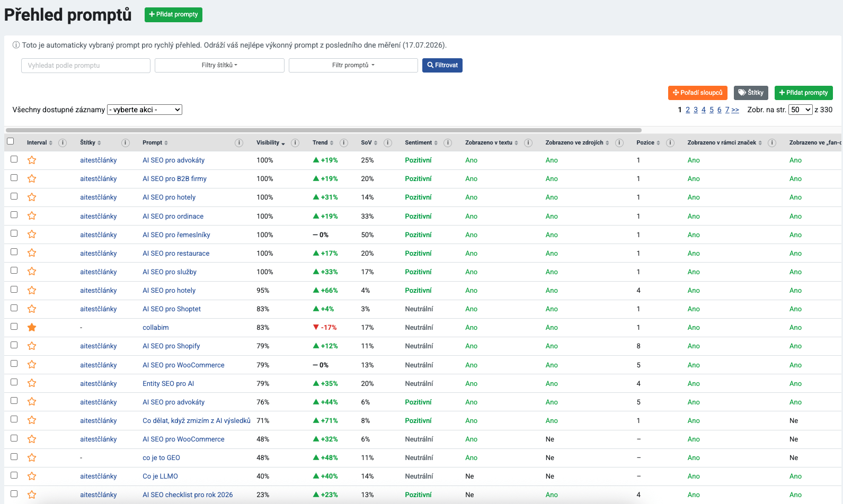Click the horizontal table scrollbar
The height and width of the screenshot is (504, 843).
coord(323,130)
